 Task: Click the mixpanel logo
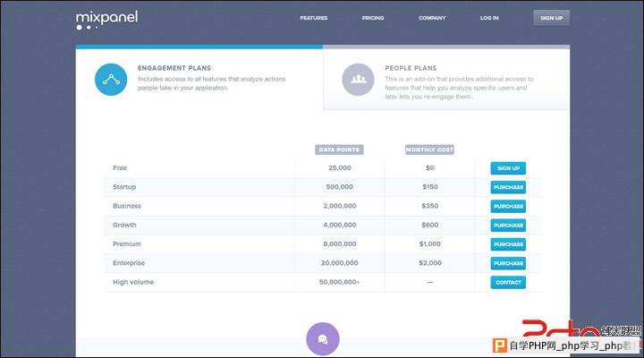point(106,21)
